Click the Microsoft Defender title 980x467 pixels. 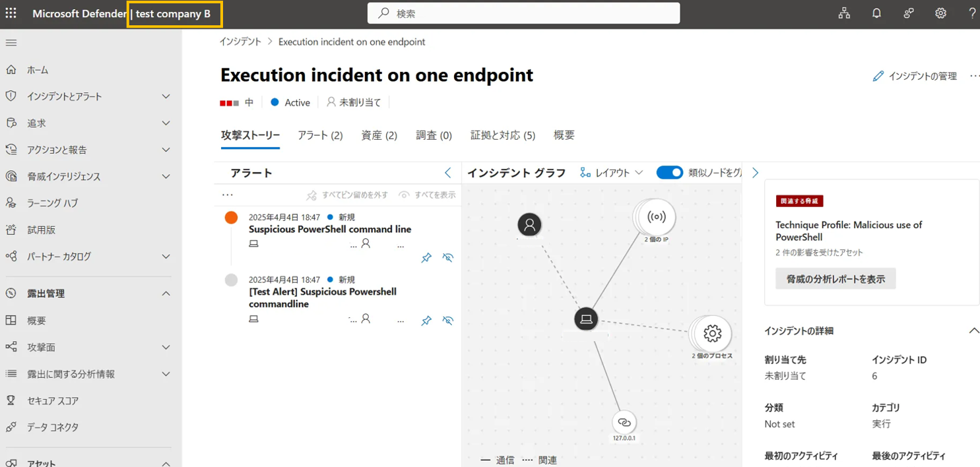(x=79, y=14)
